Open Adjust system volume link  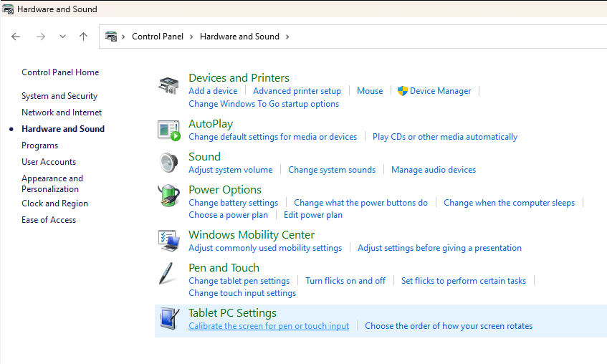click(x=230, y=170)
